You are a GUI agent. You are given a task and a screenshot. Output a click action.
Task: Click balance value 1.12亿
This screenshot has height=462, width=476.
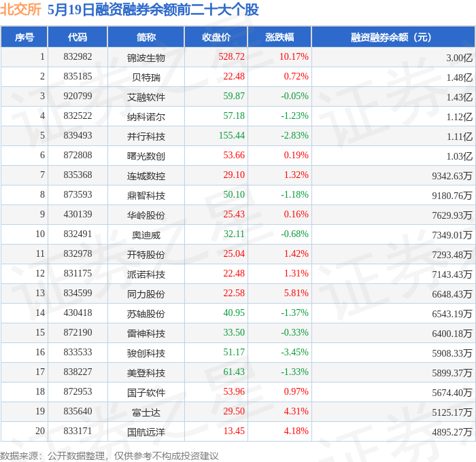[x=459, y=117]
